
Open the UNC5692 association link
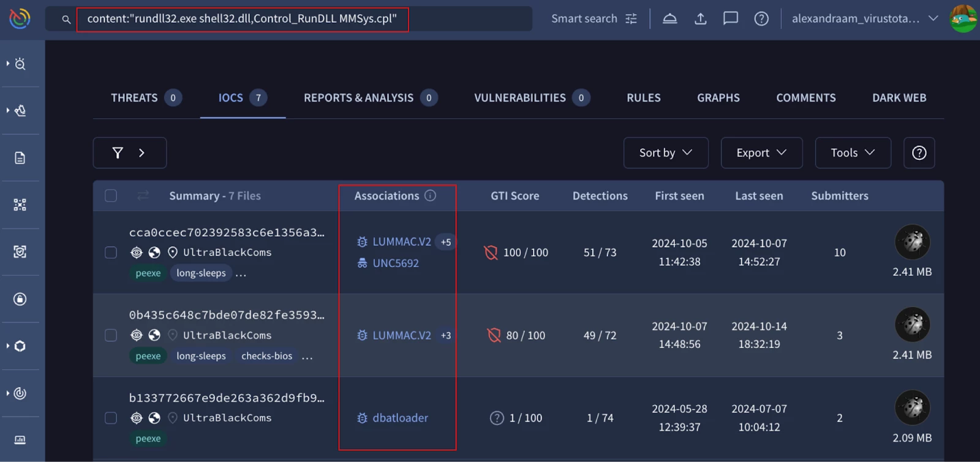click(396, 263)
